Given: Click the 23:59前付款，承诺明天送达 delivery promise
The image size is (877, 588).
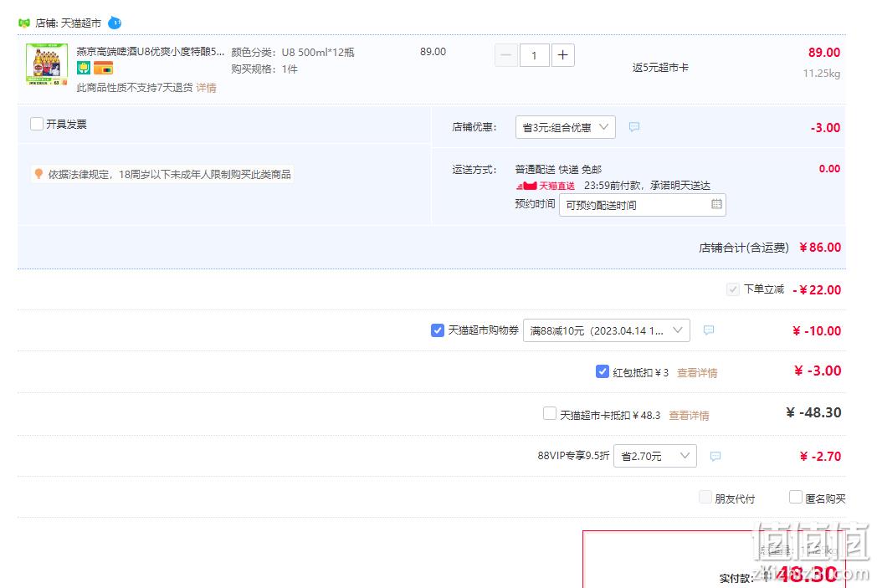Looking at the screenshot, I should coord(647,186).
